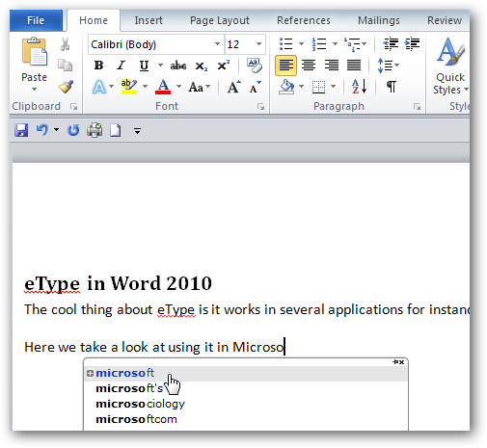Click the Grow Font icon
The image size is (487, 448).
tap(233, 87)
